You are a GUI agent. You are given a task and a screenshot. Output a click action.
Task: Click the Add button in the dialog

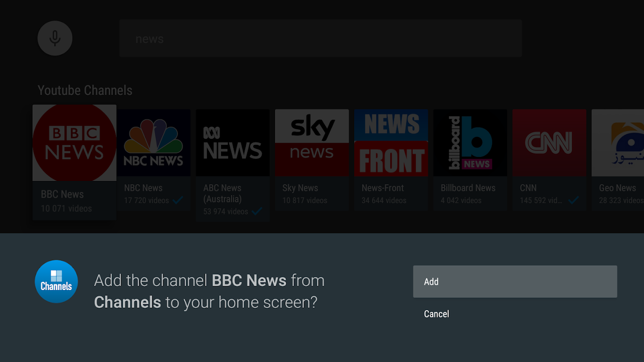tap(515, 281)
